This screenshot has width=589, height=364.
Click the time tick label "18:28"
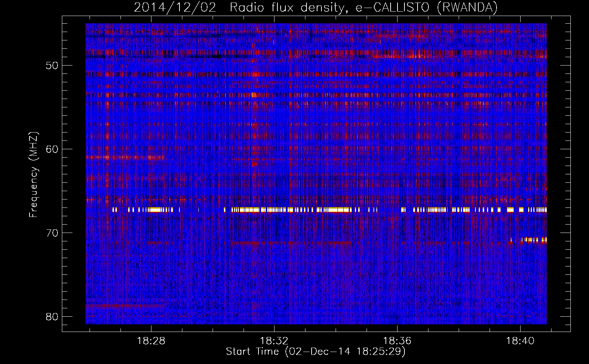point(151,341)
